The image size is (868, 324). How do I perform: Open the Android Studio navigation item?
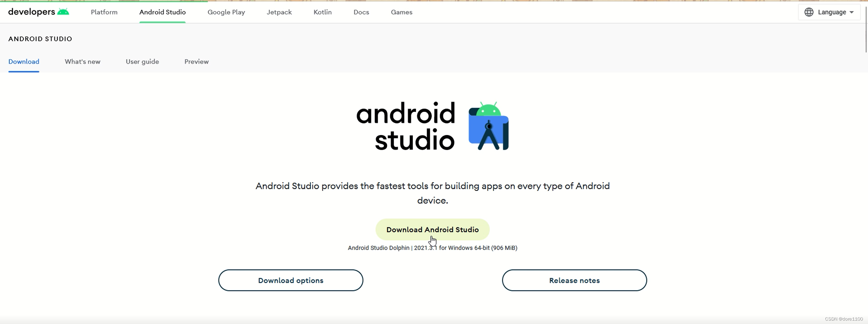[x=163, y=12]
